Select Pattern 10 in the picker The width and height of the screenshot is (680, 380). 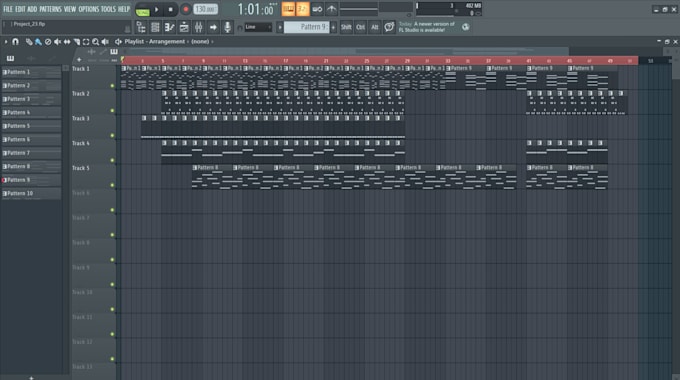[x=31, y=193]
